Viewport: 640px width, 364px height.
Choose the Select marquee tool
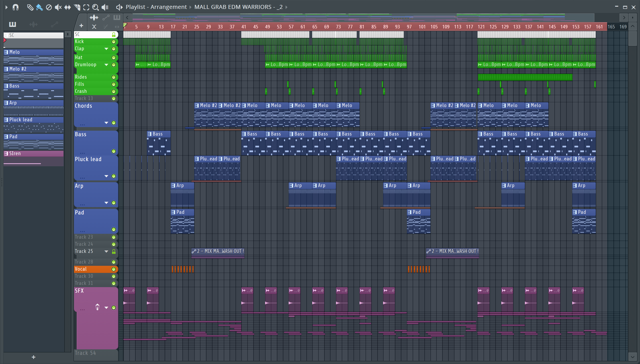pyautogui.click(x=86, y=7)
